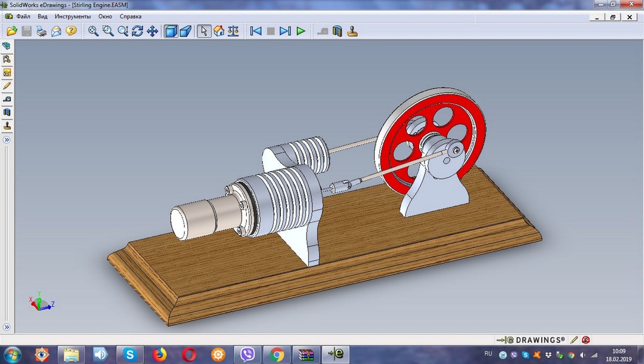Activate the Rotate view tool
Screen dimensions: 644x364
[x=138, y=31]
